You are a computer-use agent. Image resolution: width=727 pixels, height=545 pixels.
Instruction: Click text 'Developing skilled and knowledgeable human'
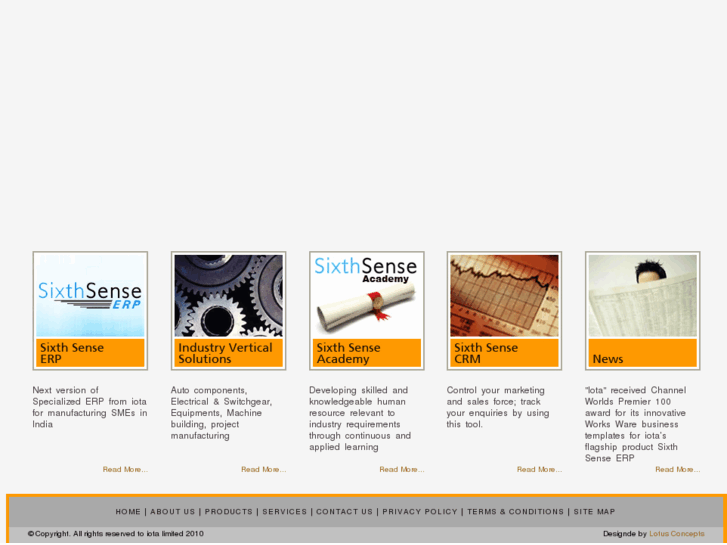coord(360,418)
